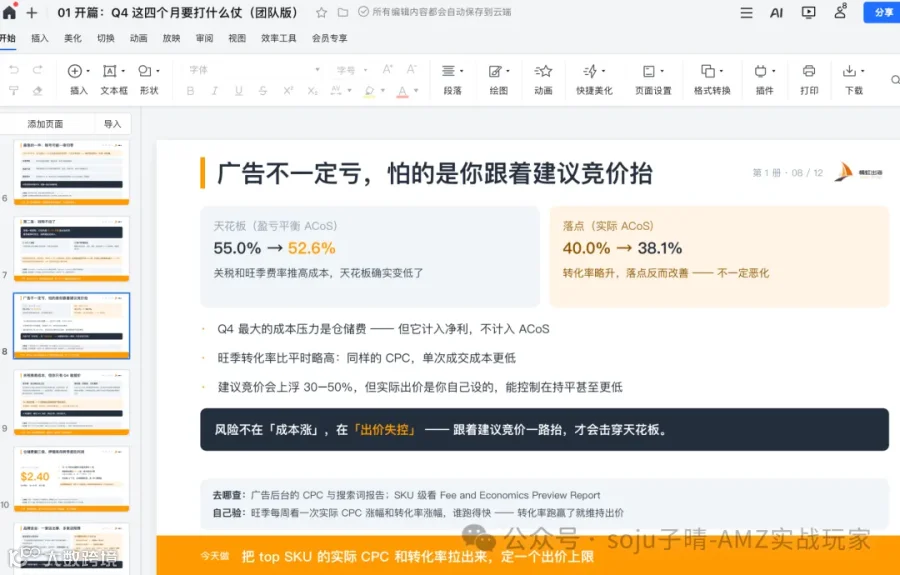Insert a 文本框 text box
Screen dimensions: 900x575
click(114, 79)
